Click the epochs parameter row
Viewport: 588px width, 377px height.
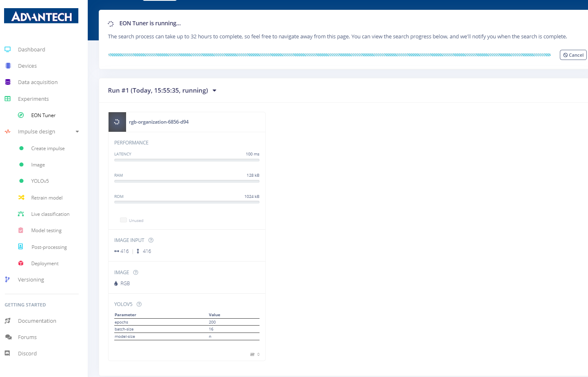coord(187,322)
